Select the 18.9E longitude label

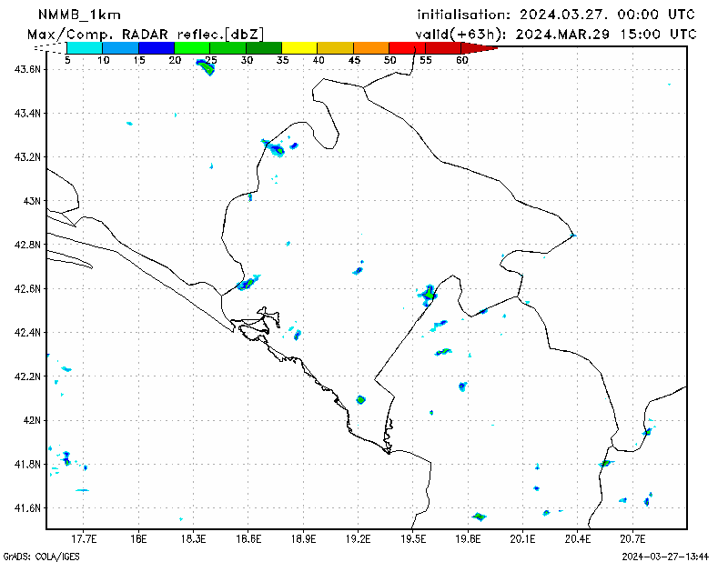coord(303,539)
